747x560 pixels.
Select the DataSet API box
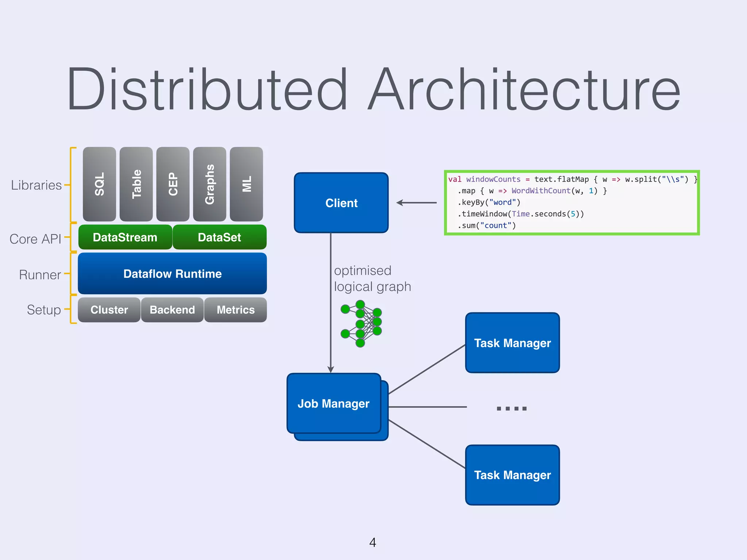(x=220, y=237)
